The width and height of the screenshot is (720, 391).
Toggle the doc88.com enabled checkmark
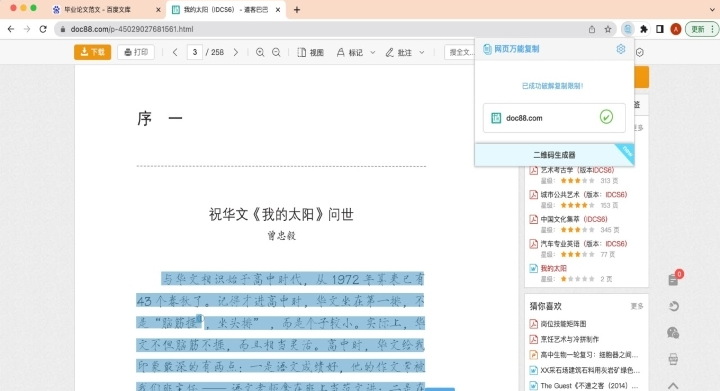[606, 117]
